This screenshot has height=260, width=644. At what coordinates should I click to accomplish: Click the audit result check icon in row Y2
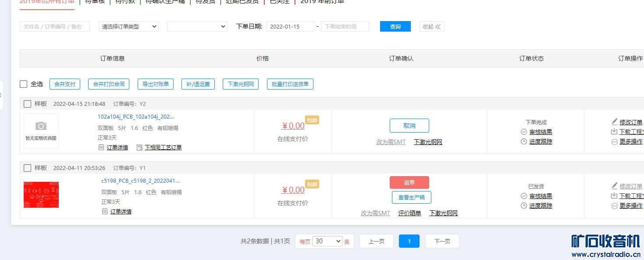[x=524, y=132]
